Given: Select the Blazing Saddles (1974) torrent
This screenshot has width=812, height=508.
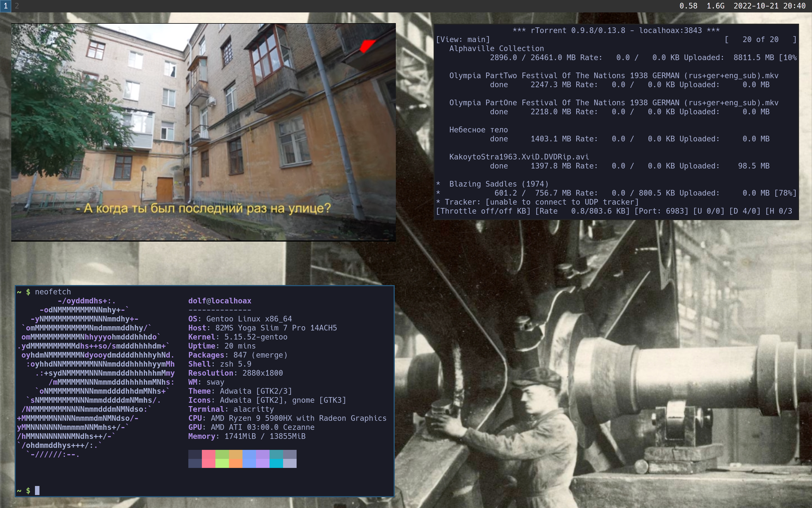Looking at the screenshot, I should (498, 184).
